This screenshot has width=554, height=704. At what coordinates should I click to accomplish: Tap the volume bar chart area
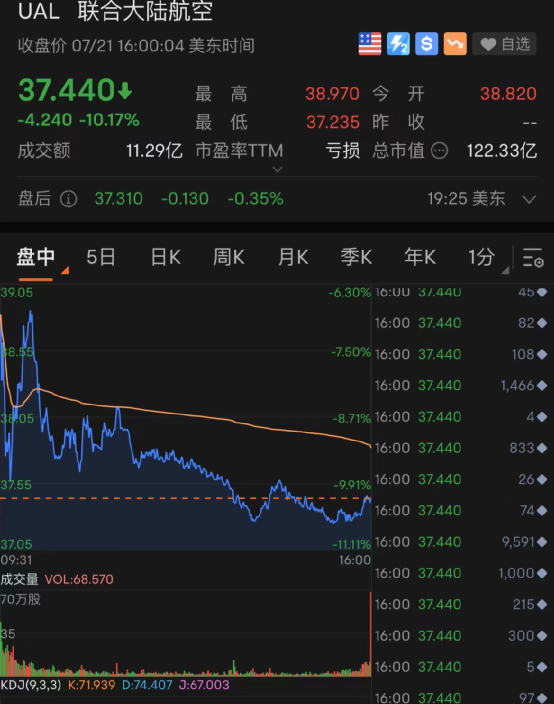pyautogui.click(x=185, y=634)
